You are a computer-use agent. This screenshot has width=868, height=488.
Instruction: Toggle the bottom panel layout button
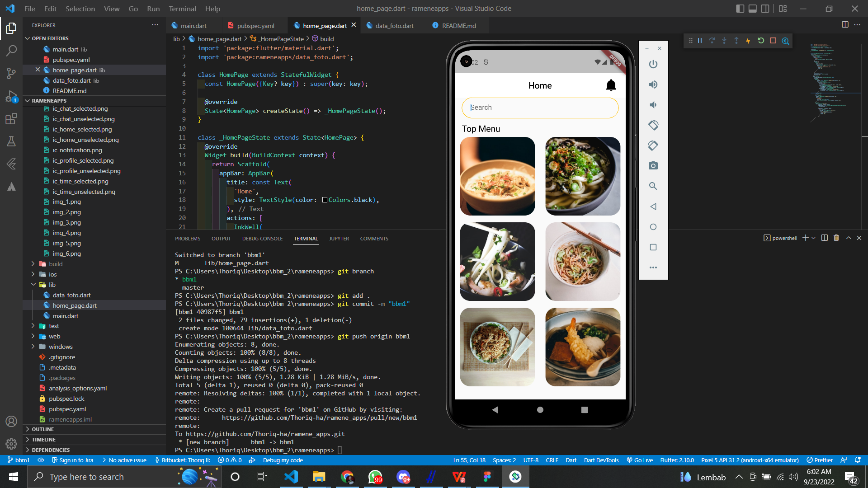coord(753,9)
